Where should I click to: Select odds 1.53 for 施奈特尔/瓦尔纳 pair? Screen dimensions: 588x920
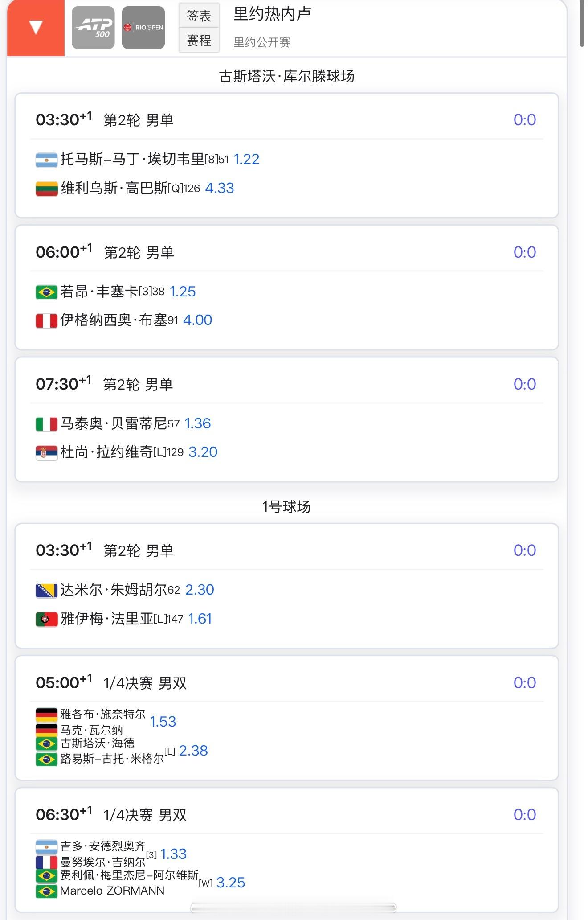click(x=163, y=722)
